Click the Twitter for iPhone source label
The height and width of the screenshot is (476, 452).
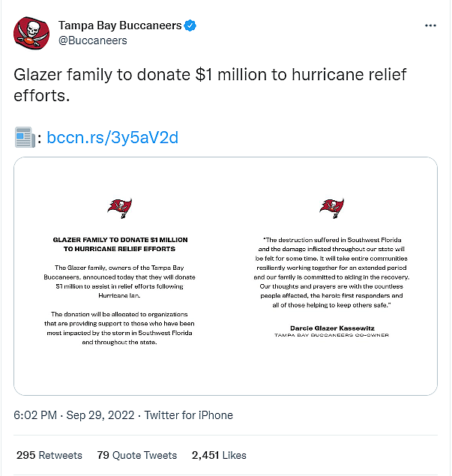pos(189,415)
